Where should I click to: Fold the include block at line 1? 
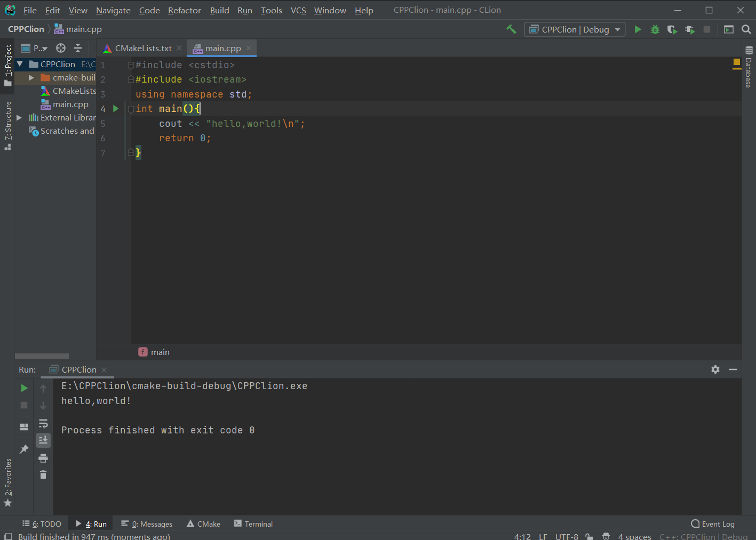pos(131,65)
